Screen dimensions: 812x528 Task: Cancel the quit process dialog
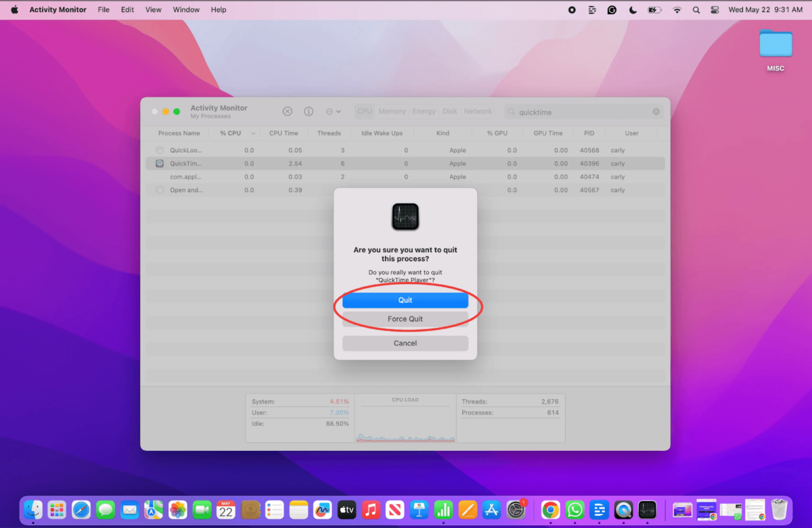405,343
